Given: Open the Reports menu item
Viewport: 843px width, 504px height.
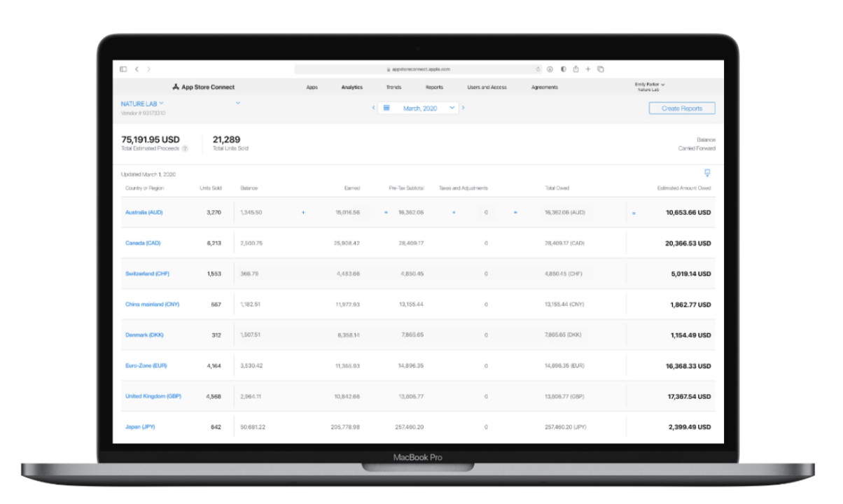Looking at the screenshot, I should 434,87.
